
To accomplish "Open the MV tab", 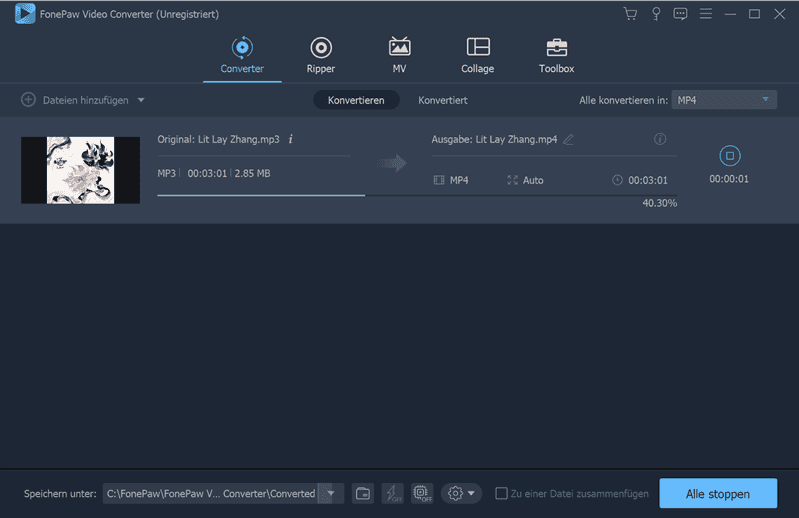I will point(400,55).
